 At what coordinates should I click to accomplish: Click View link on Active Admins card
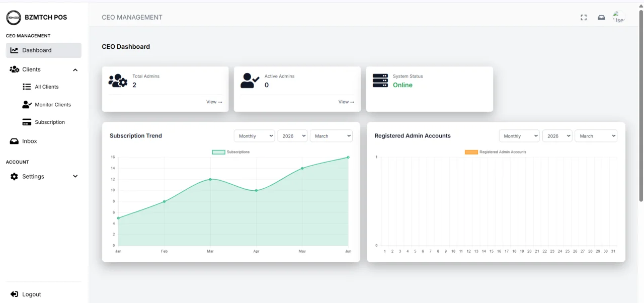(347, 102)
